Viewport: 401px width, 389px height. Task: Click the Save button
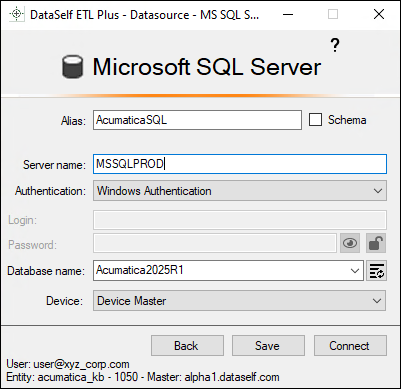tap(268, 346)
